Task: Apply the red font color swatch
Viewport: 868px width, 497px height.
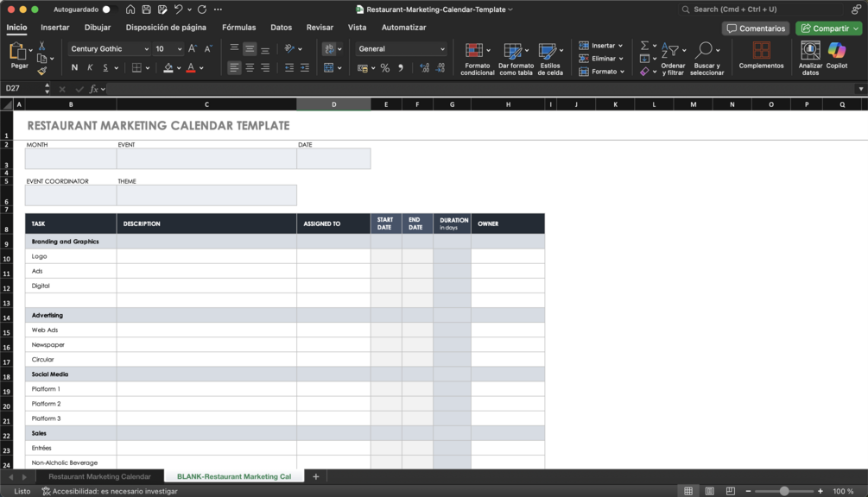Action: [191, 68]
